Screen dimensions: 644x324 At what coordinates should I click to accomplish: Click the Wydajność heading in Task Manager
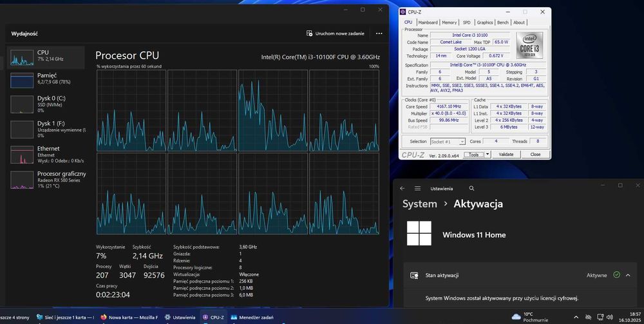click(x=24, y=33)
